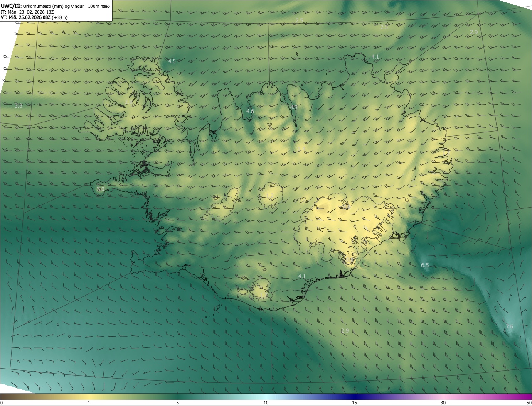Click the 3.8 value label over the western ocean
532x406 pixels.
pyautogui.click(x=18, y=106)
